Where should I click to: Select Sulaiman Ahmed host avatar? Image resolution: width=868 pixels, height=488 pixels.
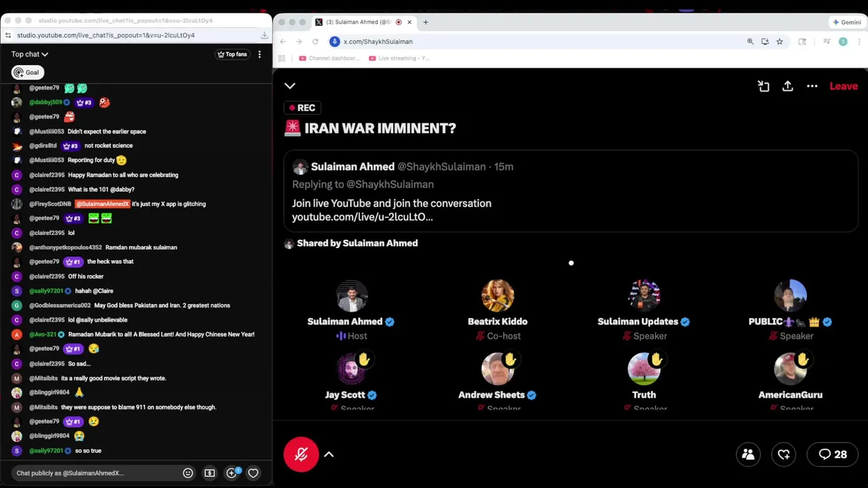tap(351, 296)
